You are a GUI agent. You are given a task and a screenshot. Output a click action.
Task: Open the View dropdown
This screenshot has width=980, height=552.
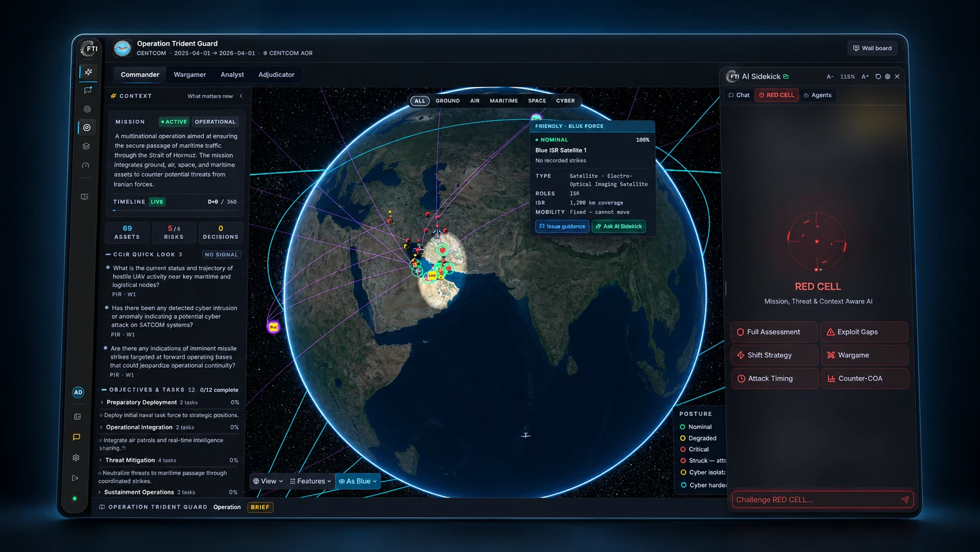click(268, 481)
